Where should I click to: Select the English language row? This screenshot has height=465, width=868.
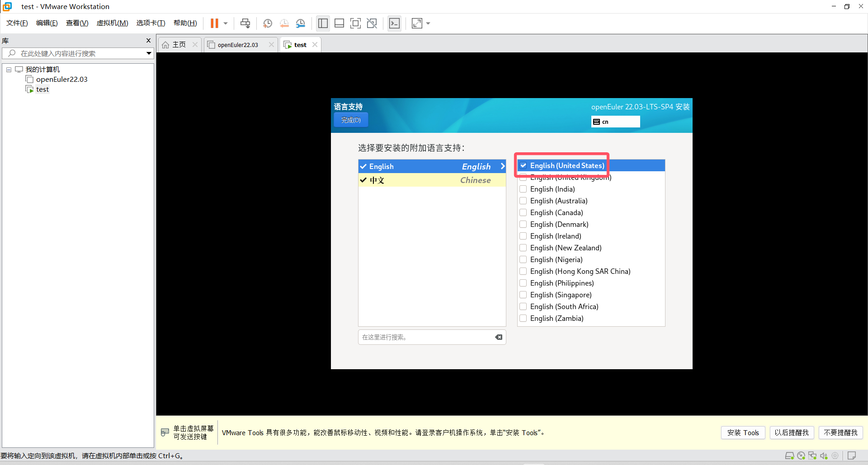click(432, 166)
